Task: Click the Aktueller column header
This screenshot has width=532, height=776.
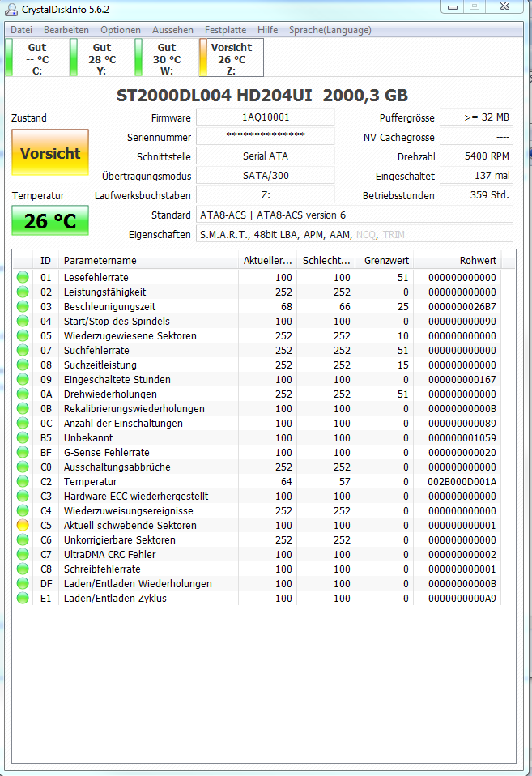Action: pos(268,260)
